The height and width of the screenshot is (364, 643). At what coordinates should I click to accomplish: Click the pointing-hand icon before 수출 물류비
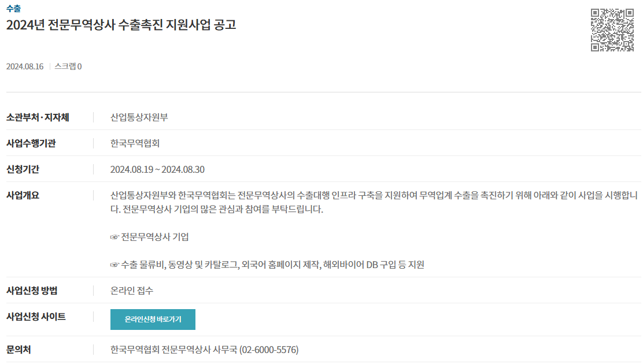click(114, 265)
